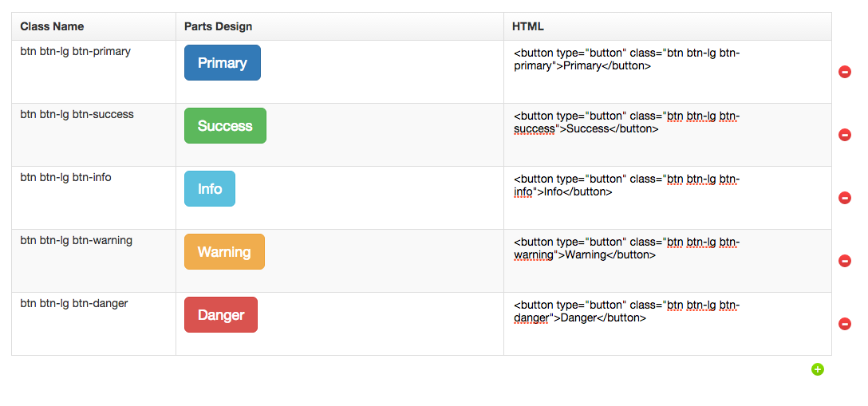
Task: Click the Warning button HTML code cell
Action: pyautogui.click(x=627, y=248)
